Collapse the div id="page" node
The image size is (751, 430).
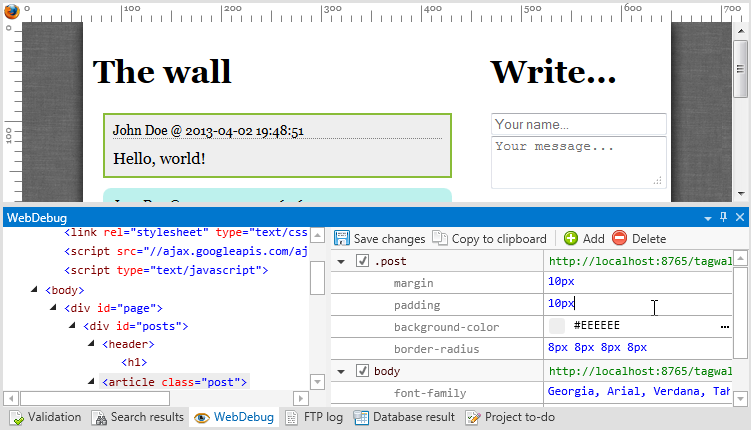(53, 307)
